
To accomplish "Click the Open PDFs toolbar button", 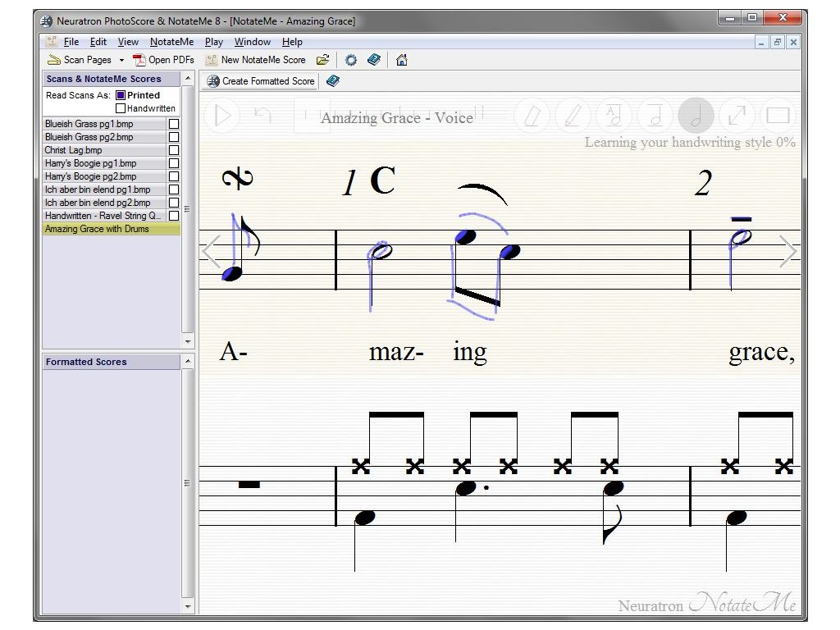I will [163, 60].
